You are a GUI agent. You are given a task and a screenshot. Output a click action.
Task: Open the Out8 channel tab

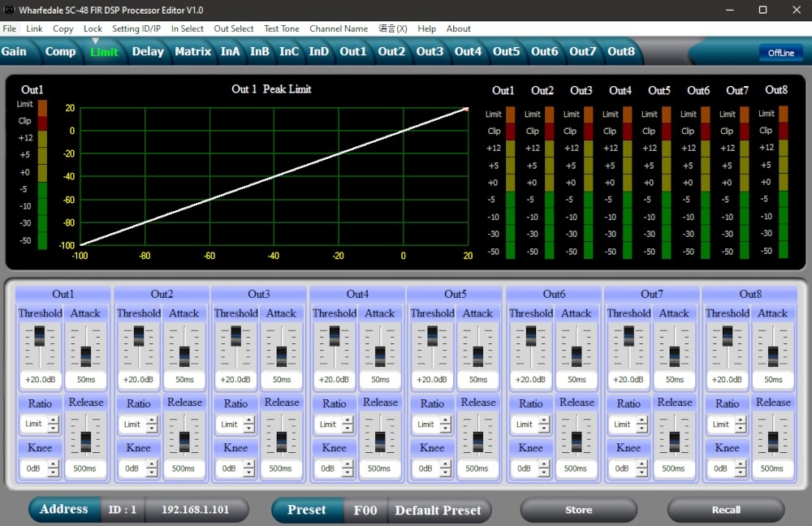[x=621, y=51]
